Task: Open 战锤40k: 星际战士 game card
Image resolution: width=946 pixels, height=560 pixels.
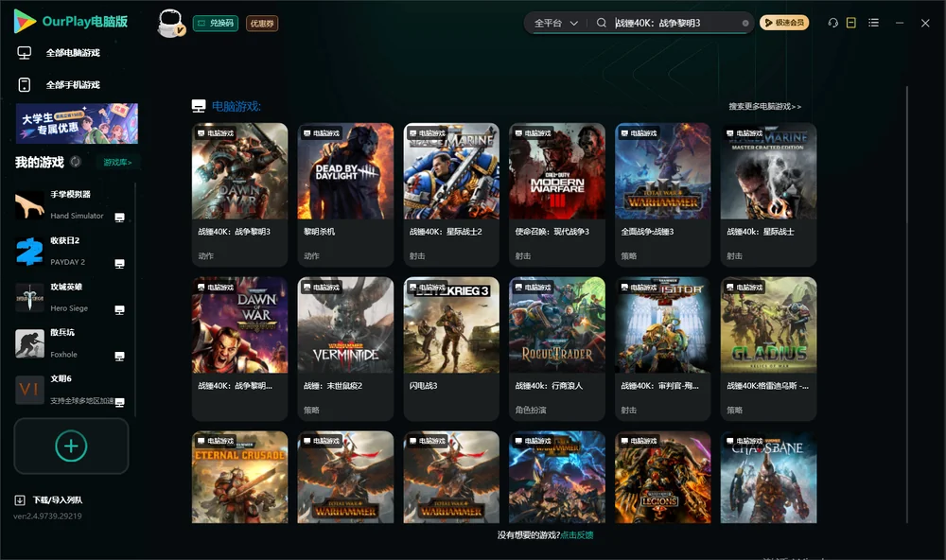Action: pos(768,194)
